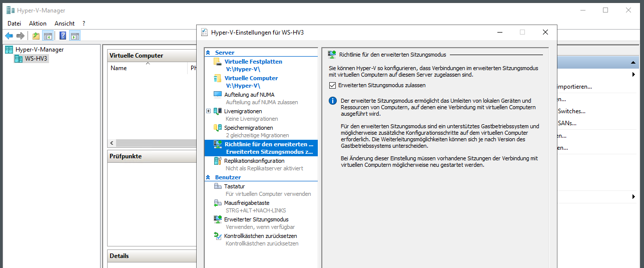Close the Hyper-V settings dialog
Image resolution: width=644 pixels, height=268 pixels.
545,32
